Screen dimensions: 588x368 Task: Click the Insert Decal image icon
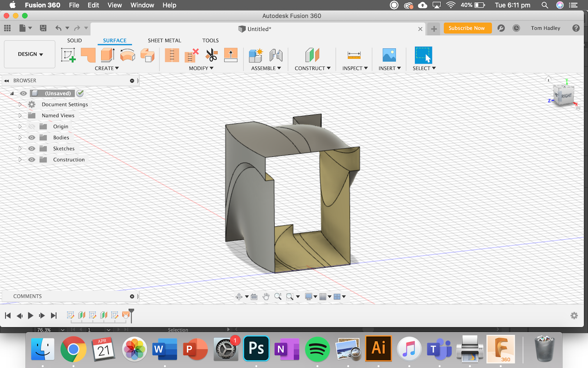pyautogui.click(x=389, y=55)
